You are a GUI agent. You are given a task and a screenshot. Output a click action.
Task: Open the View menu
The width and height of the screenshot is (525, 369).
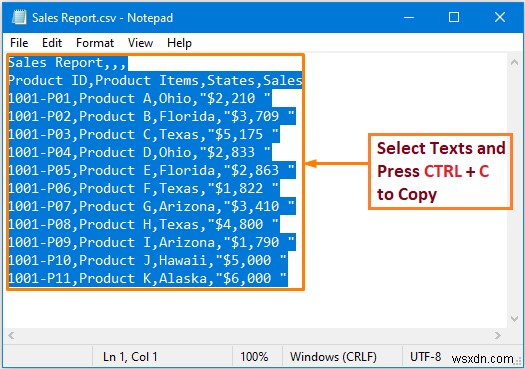tap(140, 43)
